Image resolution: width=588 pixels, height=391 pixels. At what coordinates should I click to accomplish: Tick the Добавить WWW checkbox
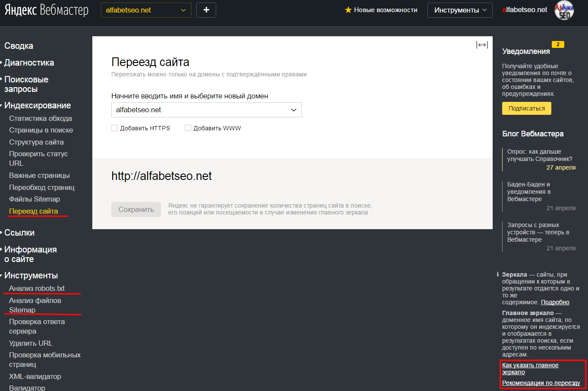tap(188, 128)
